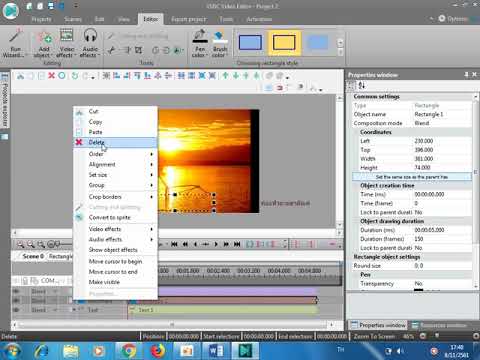Click the horizontal timeline scrollbar

[173, 324]
